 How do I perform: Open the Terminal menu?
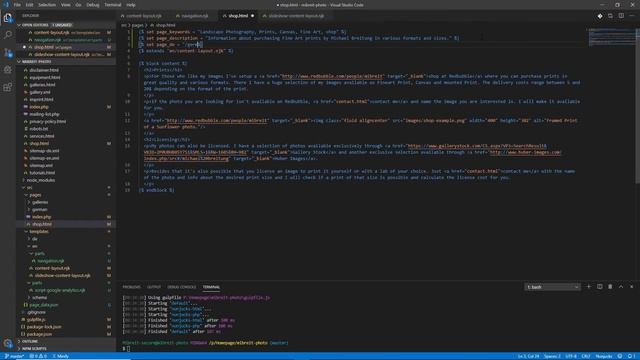coord(113,5)
